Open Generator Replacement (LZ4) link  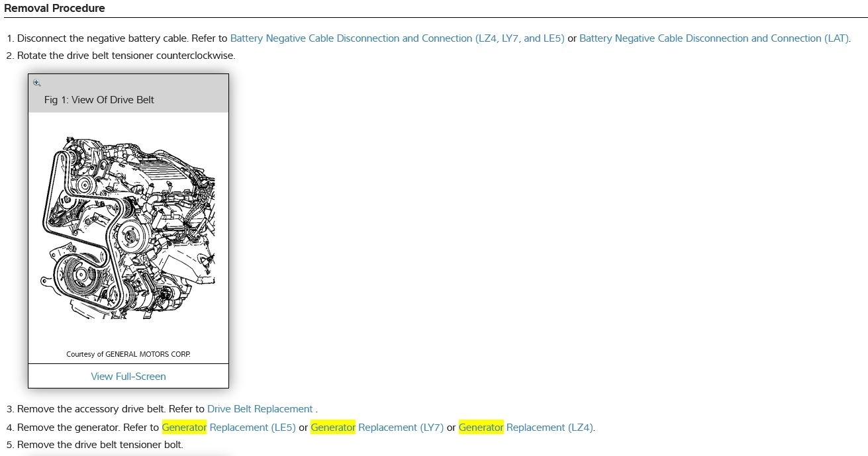coord(526,428)
